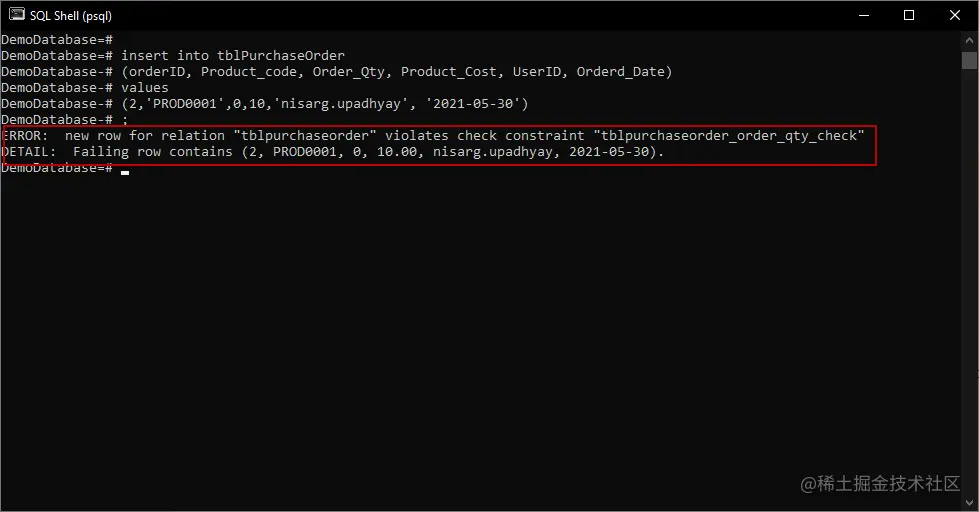Click the vertical scrollbar thumb
Screen dimensions: 979x512
click(x=970, y=61)
